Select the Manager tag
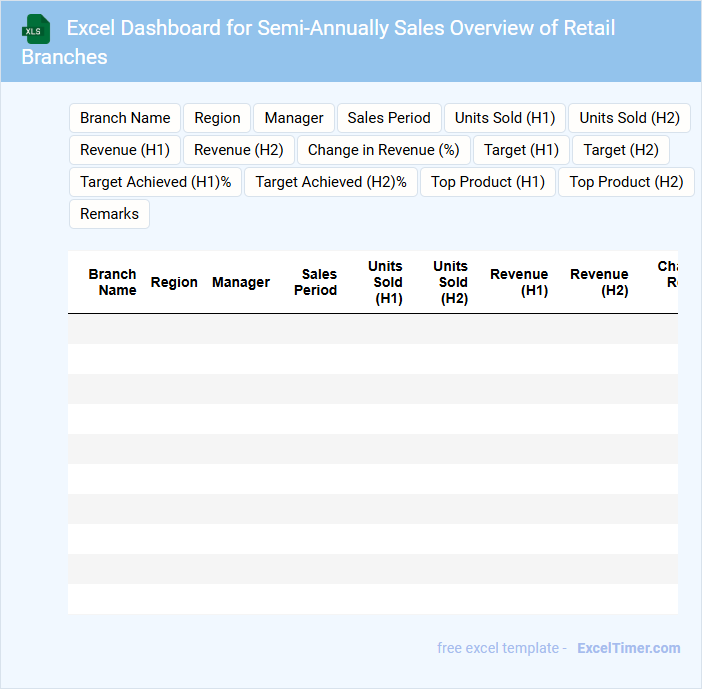The height and width of the screenshot is (689, 702). pyautogui.click(x=294, y=118)
